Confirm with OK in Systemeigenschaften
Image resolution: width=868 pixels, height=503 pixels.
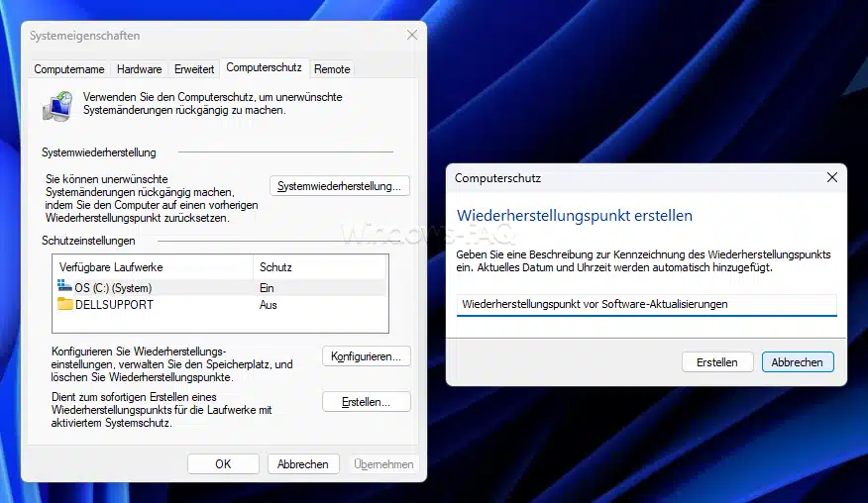223,463
